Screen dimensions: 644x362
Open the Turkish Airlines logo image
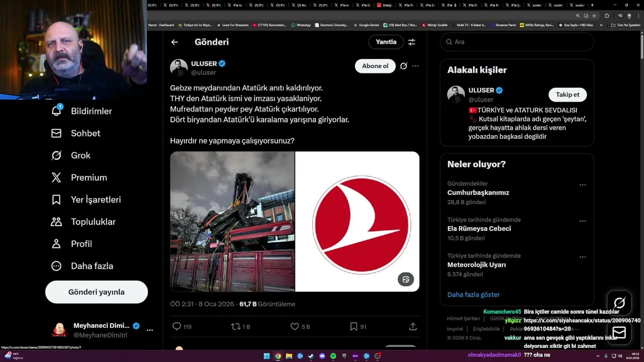tap(357, 222)
